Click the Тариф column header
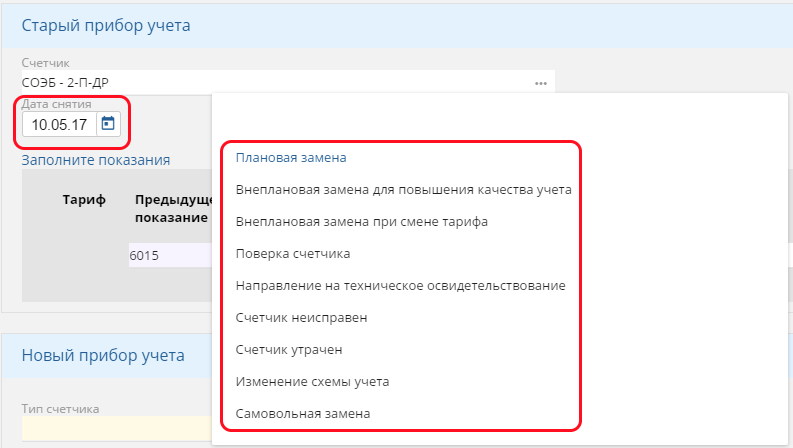The image size is (793, 448). tap(84, 200)
